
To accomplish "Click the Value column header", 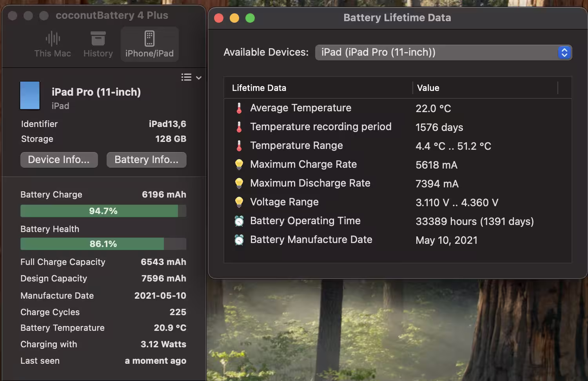I will (428, 88).
